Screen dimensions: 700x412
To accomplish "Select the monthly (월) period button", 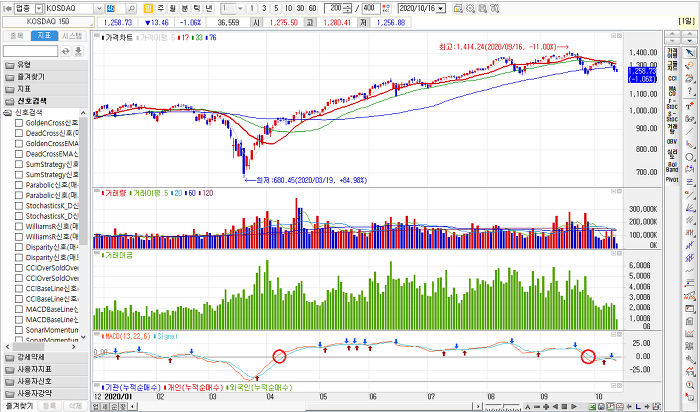I will (x=173, y=8).
